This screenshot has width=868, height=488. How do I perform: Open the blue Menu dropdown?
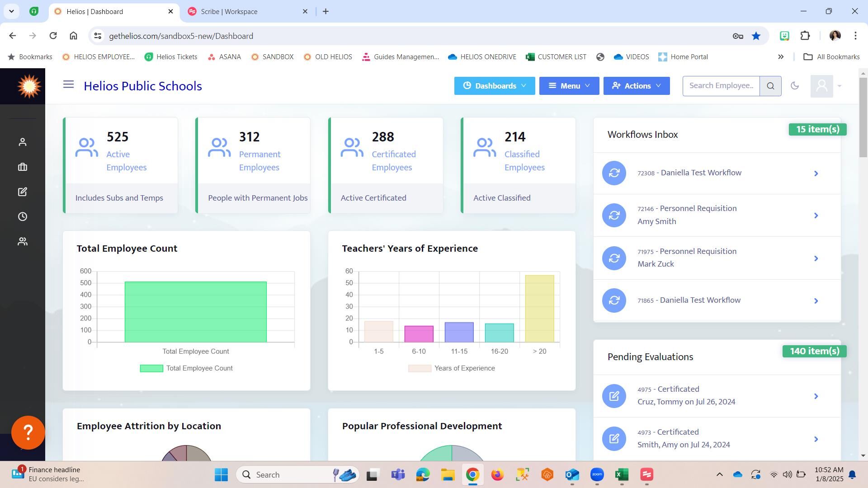point(569,86)
